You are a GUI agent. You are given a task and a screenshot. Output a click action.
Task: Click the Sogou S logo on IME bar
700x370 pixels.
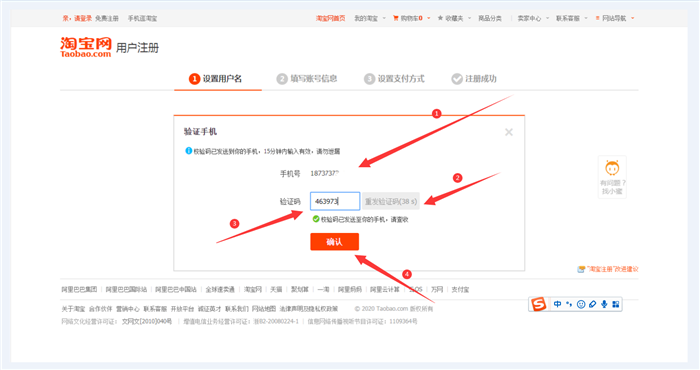[x=538, y=304]
